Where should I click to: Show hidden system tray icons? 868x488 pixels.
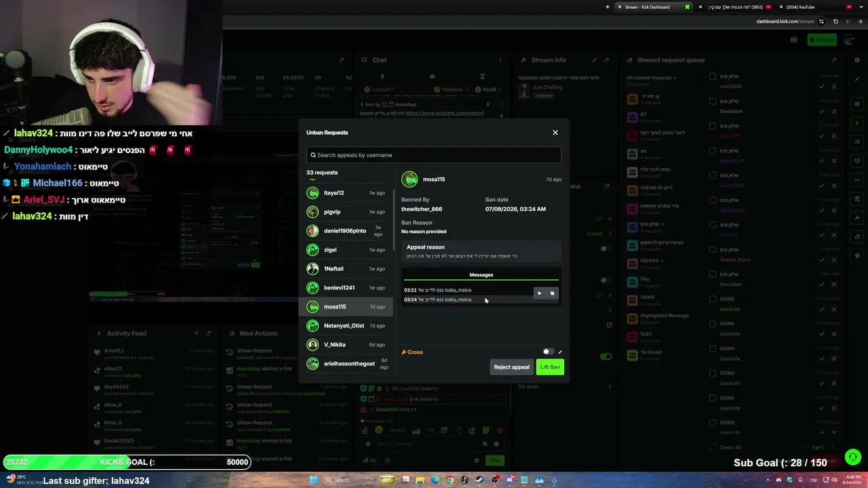(768, 481)
